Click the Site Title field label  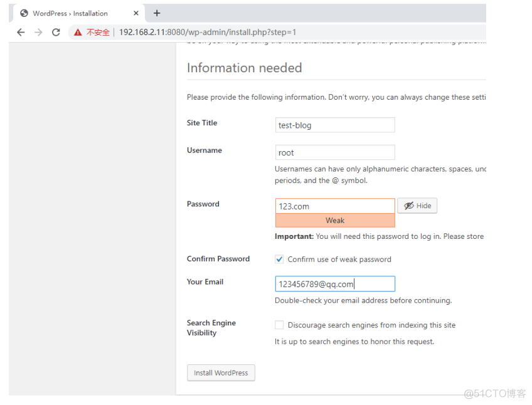(x=202, y=123)
